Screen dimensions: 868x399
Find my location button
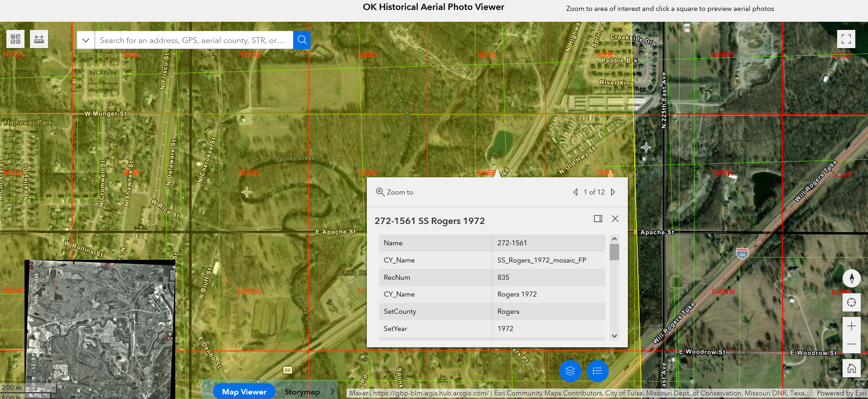(852, 302)
